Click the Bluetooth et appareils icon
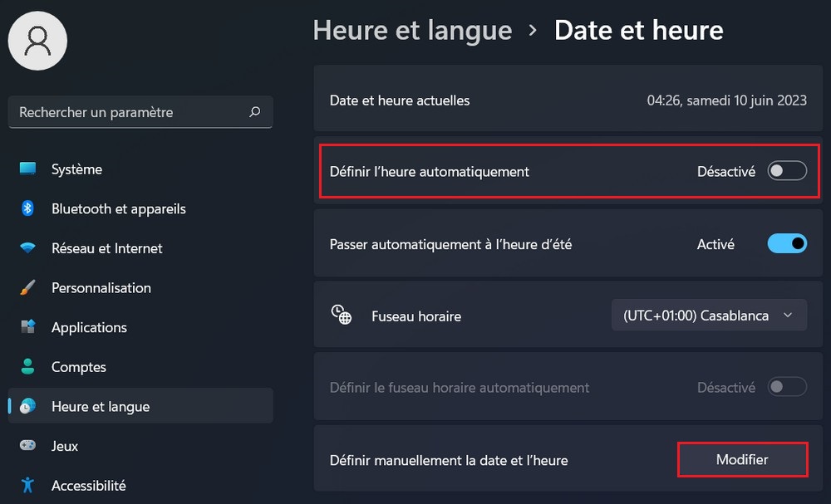The height and width of the screenshot is (504, 831). click(x=28, y=208)
